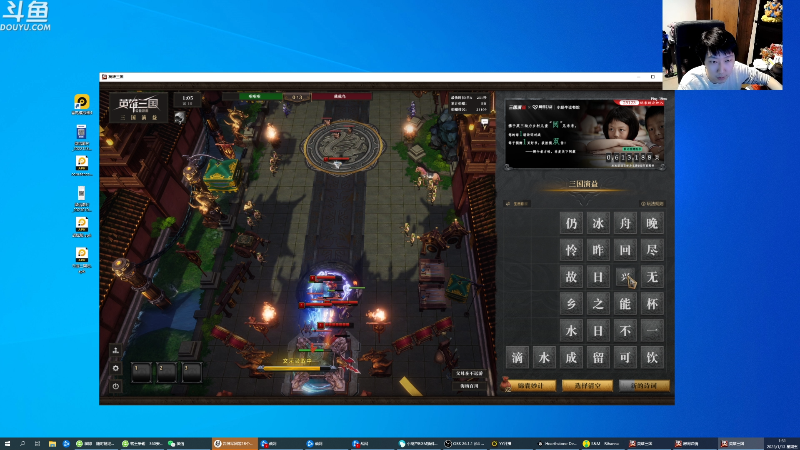Screen dimensions: 800x450
Task: Open the info rules button above the tile grid
Action: click(x=653, y=204)
